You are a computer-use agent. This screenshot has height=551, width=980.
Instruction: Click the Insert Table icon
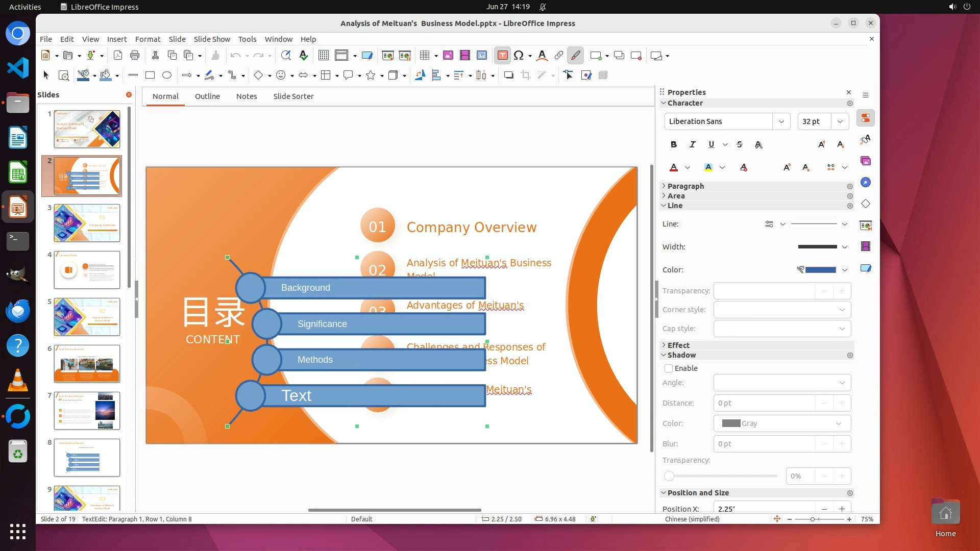(424, 56)
